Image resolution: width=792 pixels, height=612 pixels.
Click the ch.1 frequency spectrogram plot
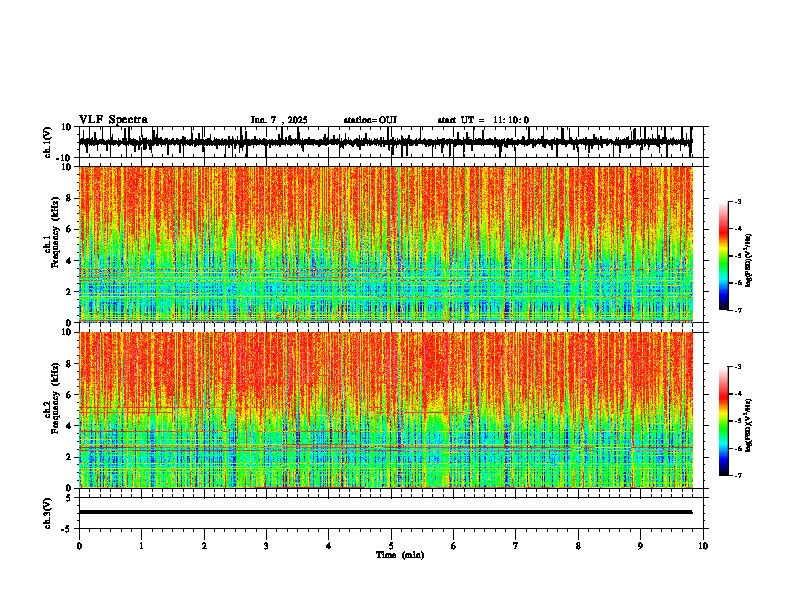[x=385, y=244]
